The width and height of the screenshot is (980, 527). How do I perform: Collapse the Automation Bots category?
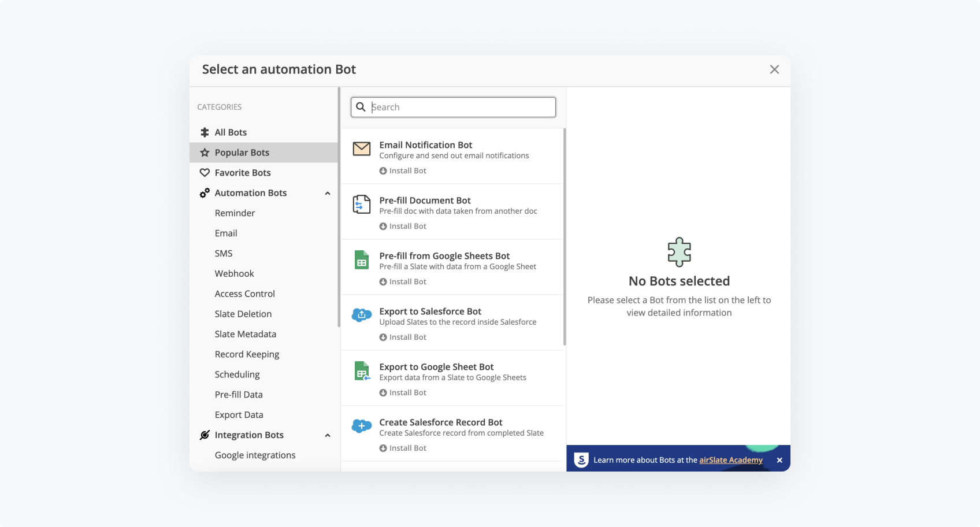[x=328, y=193]
